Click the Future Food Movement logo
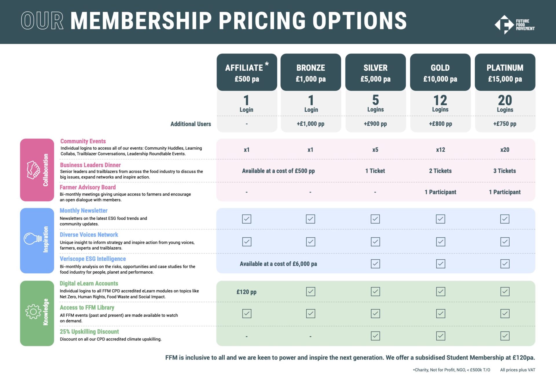The image size is (556, 392). (x=514, y=25)
